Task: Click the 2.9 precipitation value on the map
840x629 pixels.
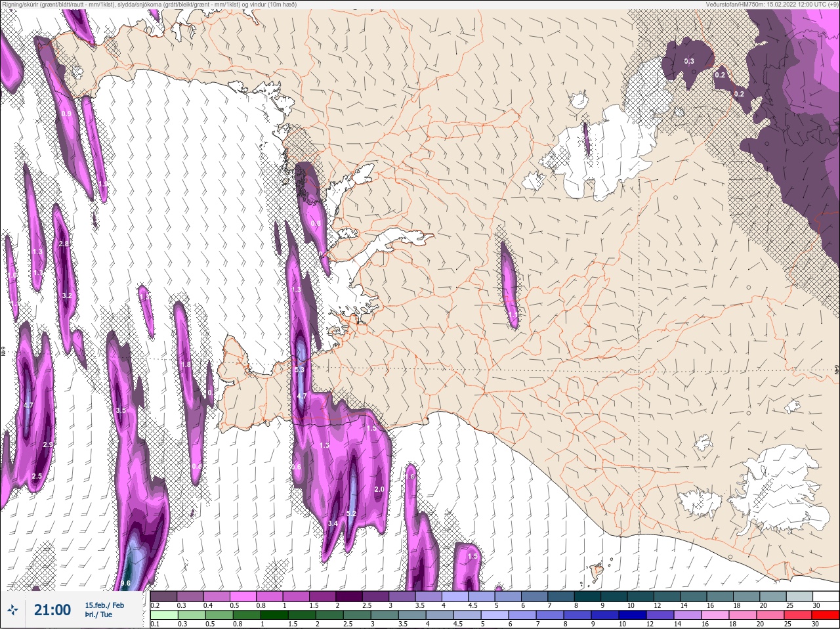Action: (47, 445)
